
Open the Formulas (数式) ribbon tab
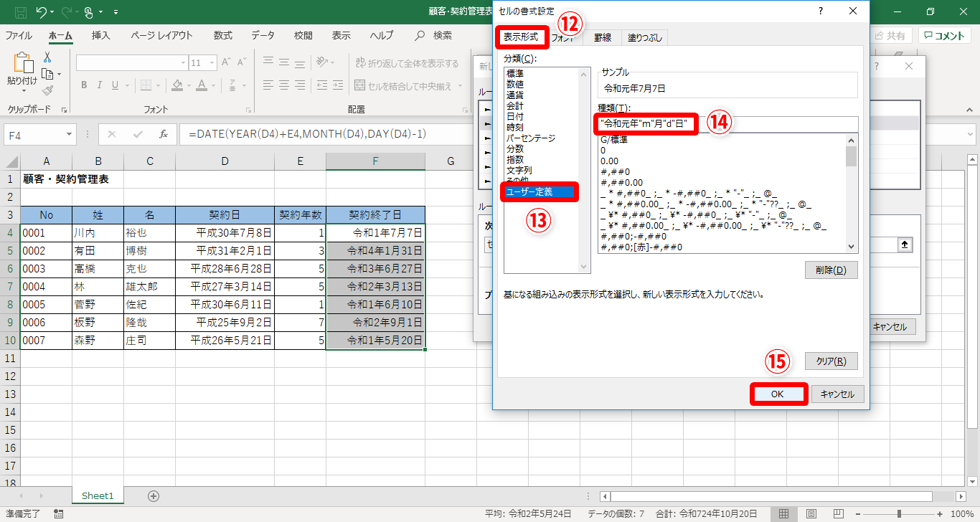click(223, 35)
